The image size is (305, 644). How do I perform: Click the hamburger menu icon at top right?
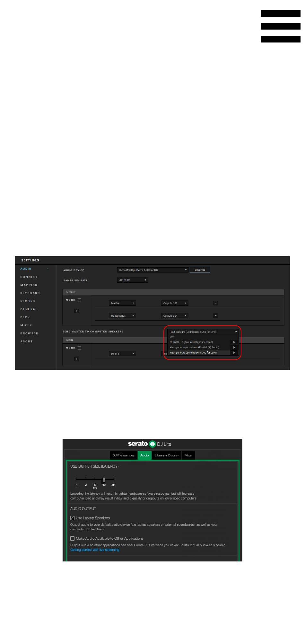pyautogui.click(x=280, y=26)
